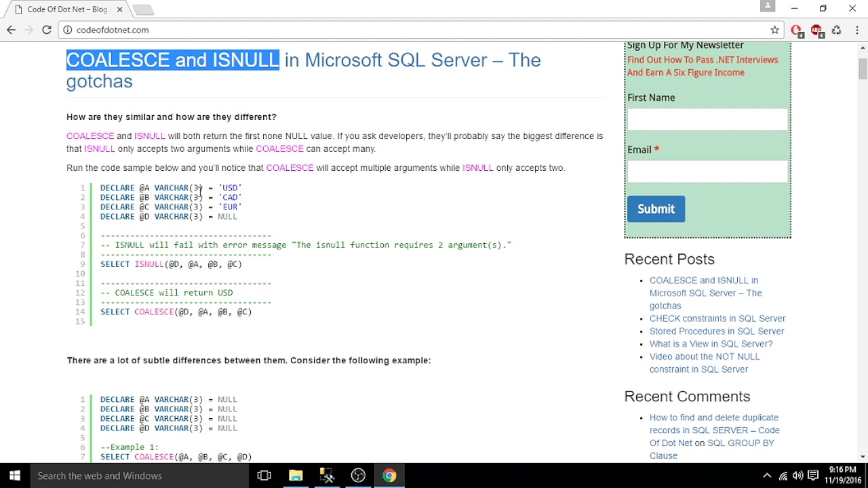Open the Chrome profile avatar button

[x=768, y=6]
